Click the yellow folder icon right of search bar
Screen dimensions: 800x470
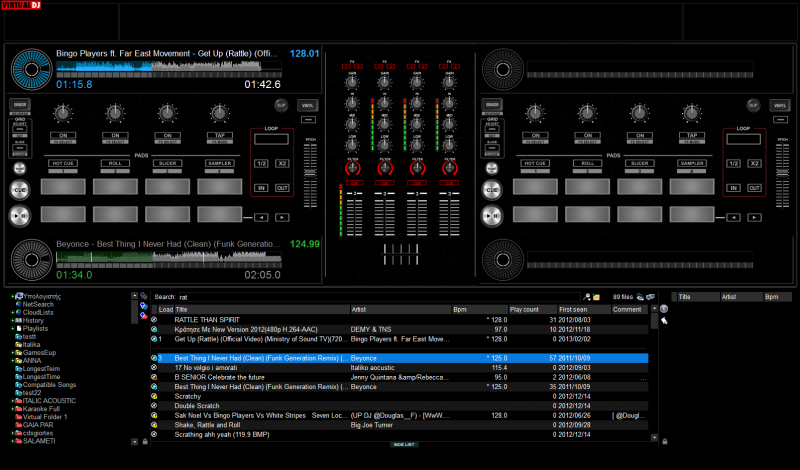[x=596, y=297]
